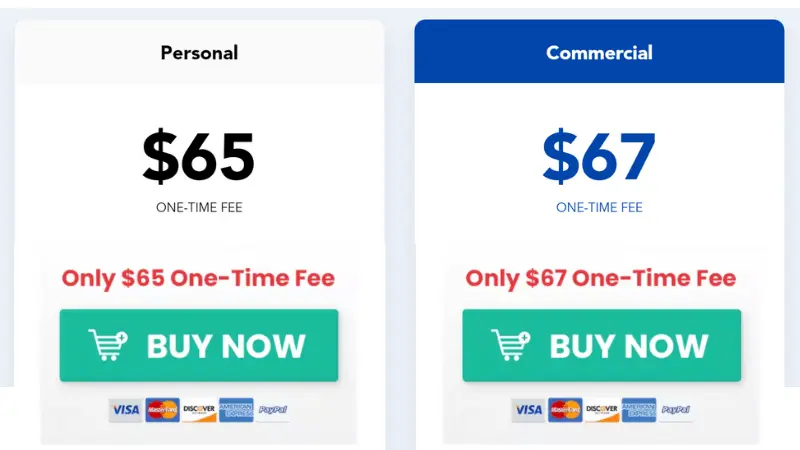
Task: Click the MasterCard icon under Personal plan
Action: (x=162, y=410)
